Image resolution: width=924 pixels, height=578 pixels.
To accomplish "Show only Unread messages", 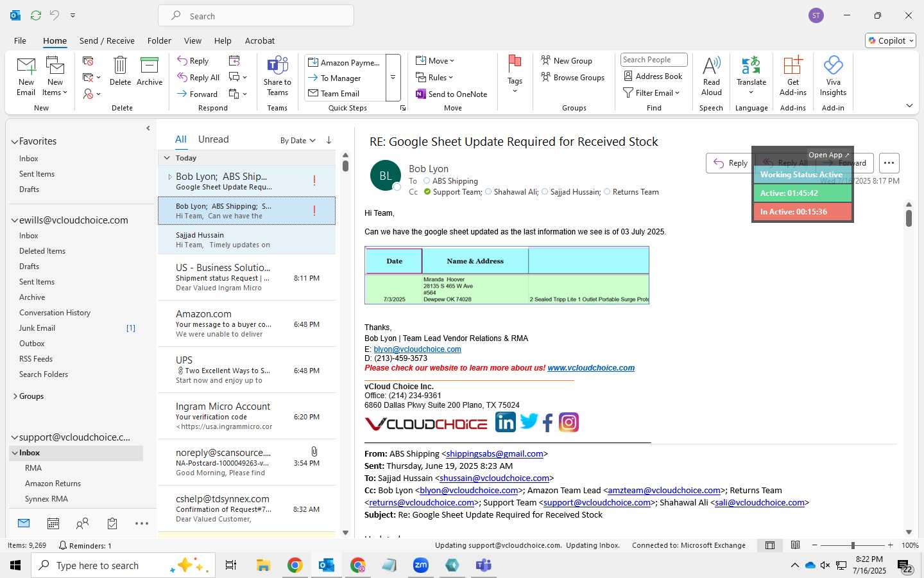I will [x=213, y=139].
